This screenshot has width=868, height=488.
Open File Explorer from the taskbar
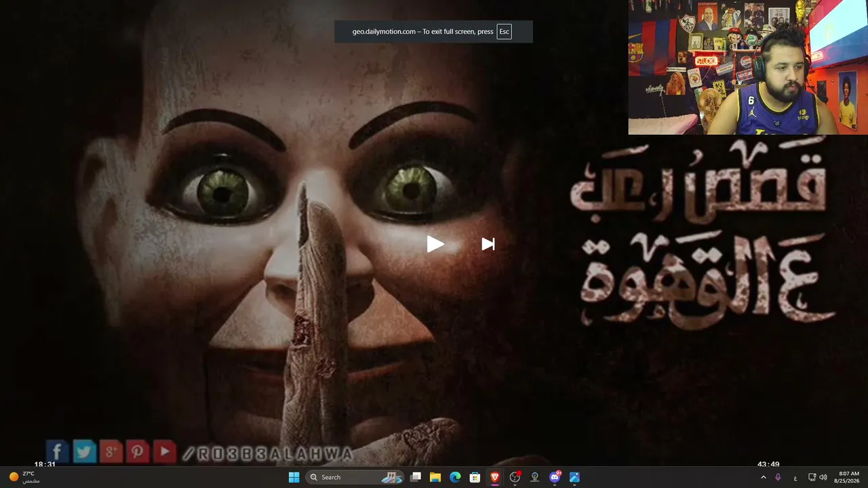(x=435, y=477)
